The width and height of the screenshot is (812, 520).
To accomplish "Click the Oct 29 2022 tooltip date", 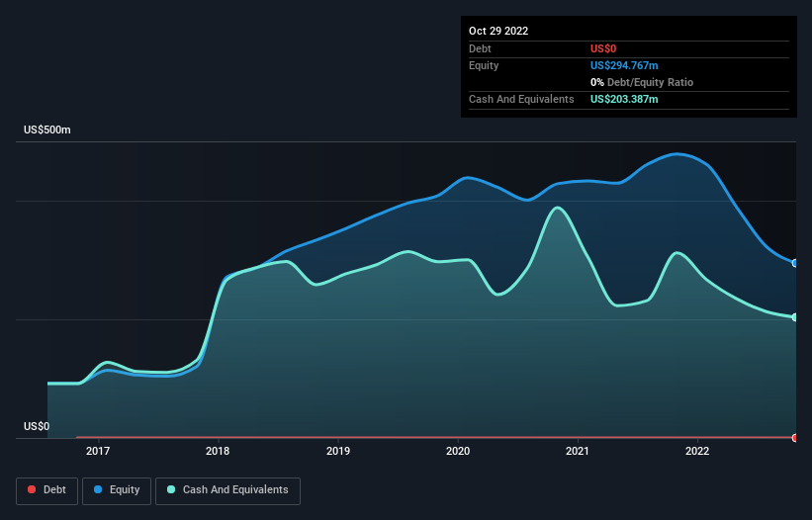I will click(x=498, y=31).
